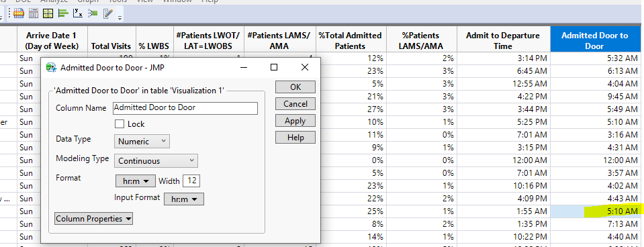
Task: Open the Data Type Numeric dropdown
Action: [x=142, y=141]
